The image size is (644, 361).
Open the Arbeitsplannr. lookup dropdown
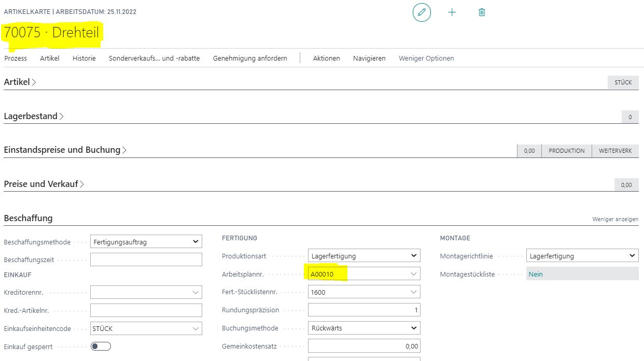pos(413,274)
